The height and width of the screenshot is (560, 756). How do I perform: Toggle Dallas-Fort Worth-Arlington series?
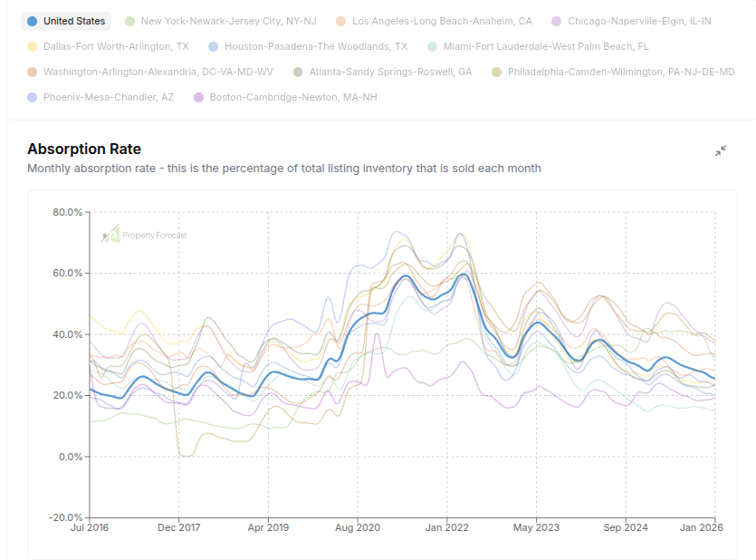[x=108, y=47]
